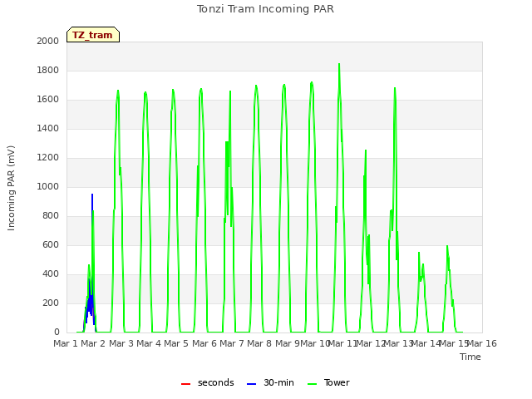
Task: Click the 600 y-axis tick label
Action: tap(51, 245)
